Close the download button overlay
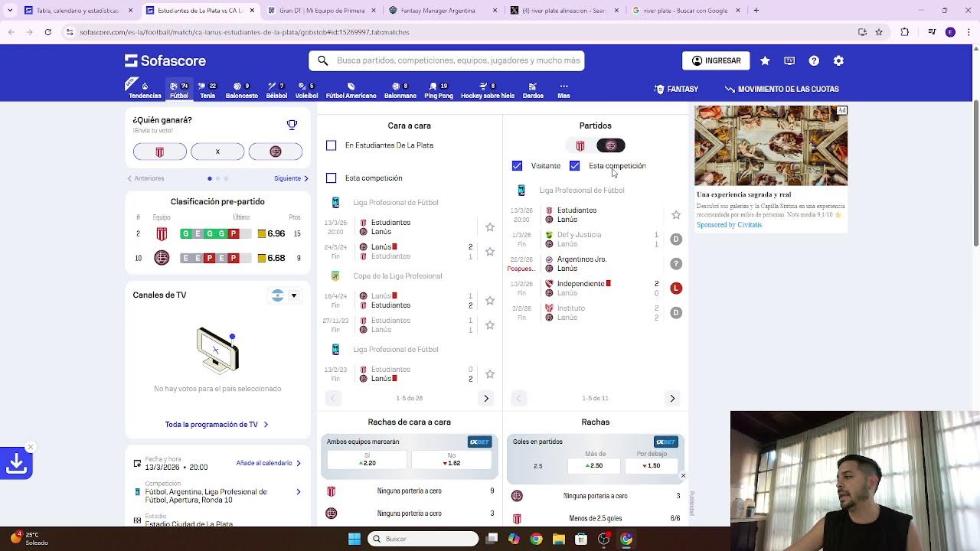The width and height of the screenshot is (980, 551). (x=31, y=447)
